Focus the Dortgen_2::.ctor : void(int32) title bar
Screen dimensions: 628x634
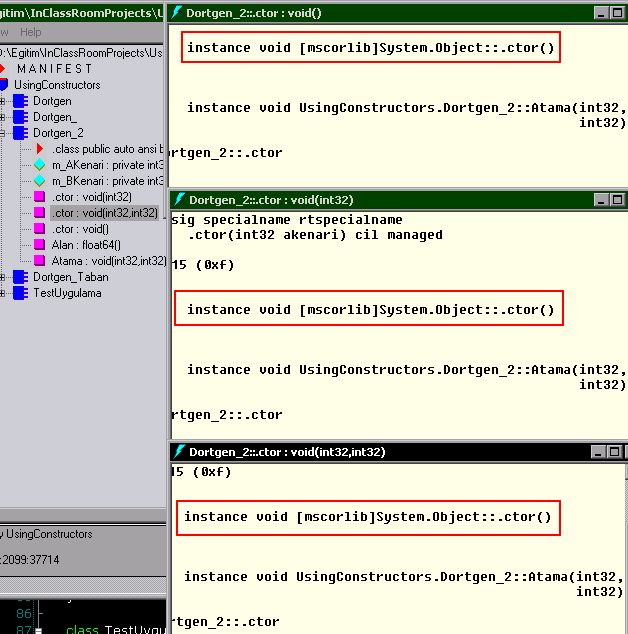coord(380,200)
